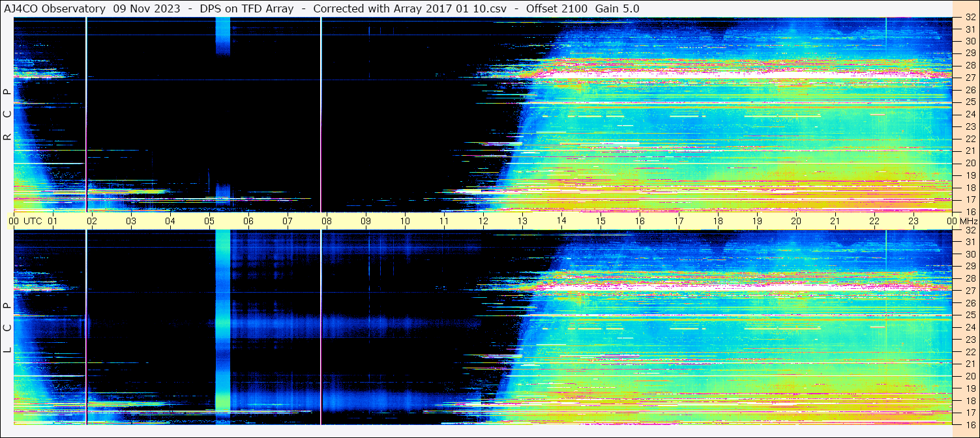Click the RCP panel vertical label
Screen dimensions: 980x438
pos(8,115)
